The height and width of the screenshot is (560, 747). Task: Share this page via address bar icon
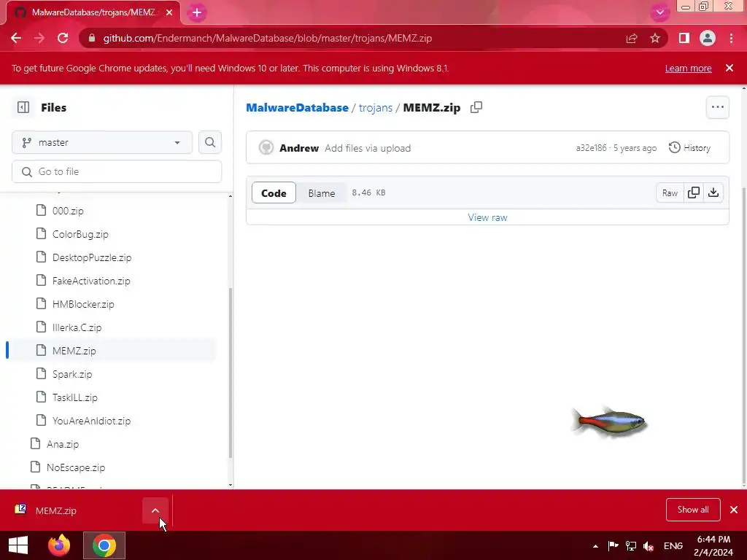632,38
